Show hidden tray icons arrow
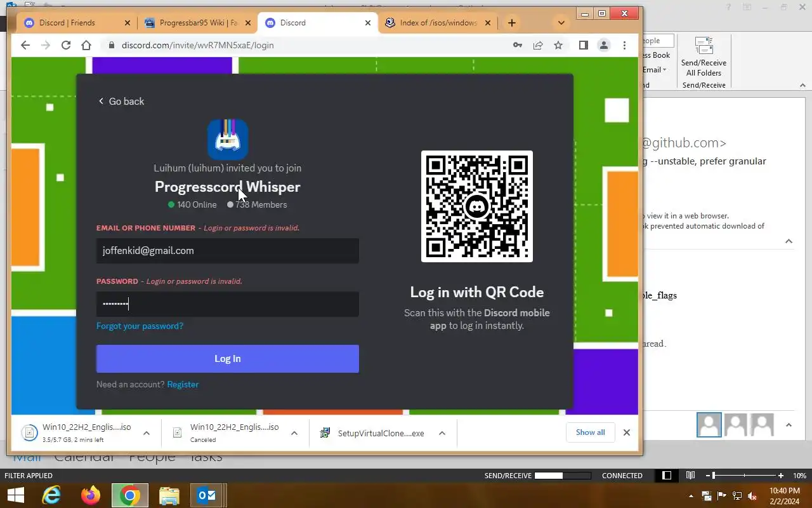 point(691,496)
